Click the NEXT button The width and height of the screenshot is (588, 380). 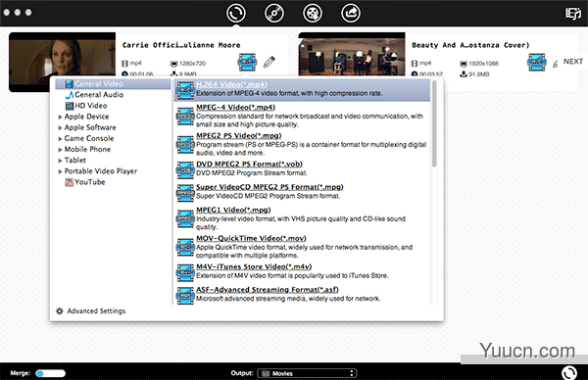pyautogui.click(x=573, y=62)
